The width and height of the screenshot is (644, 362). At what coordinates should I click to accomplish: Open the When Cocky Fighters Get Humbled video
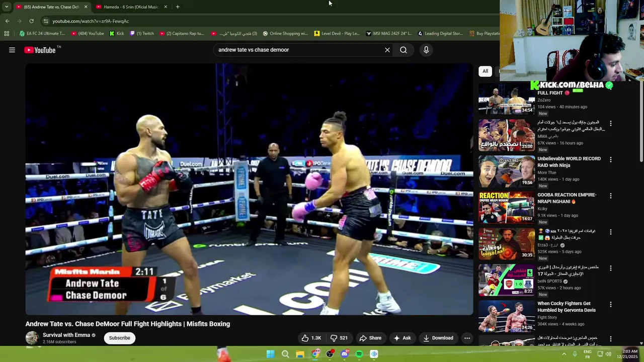(567, 307)
